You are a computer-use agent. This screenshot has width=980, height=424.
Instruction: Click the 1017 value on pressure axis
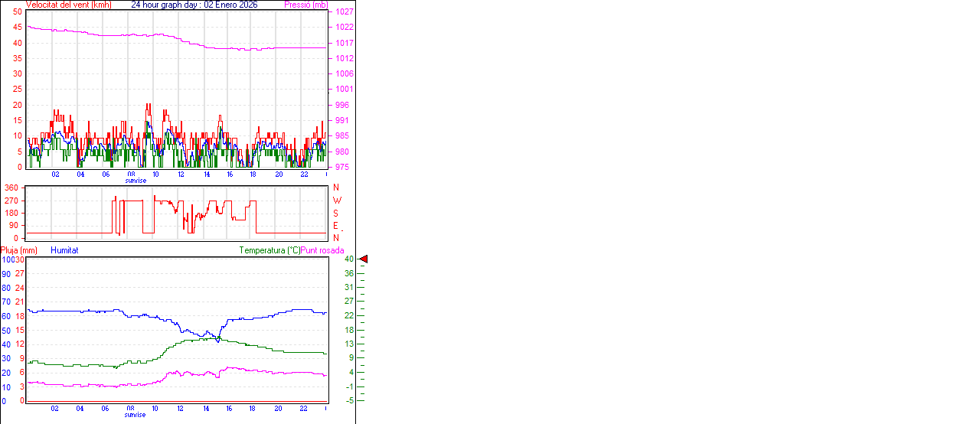[344, 43]
